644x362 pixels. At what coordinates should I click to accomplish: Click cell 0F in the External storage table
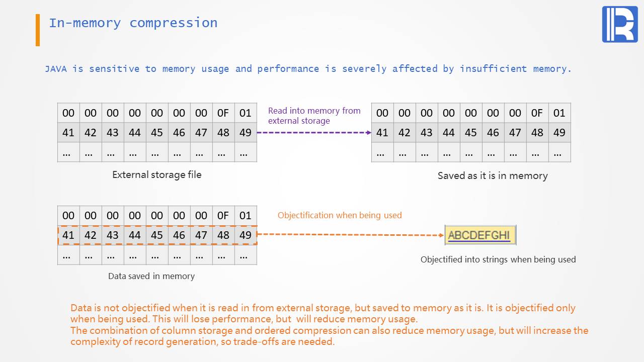[223, 113]
